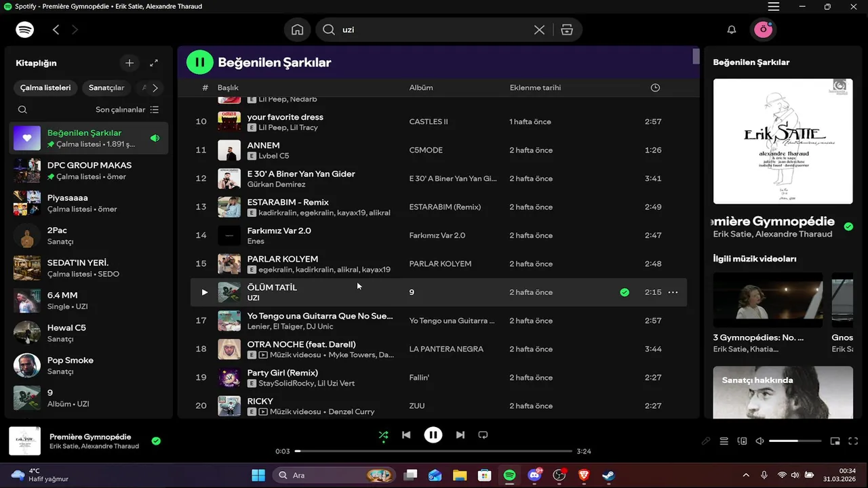Image resolution: width=868 pixels, height=488 pixels.
Task: Open the DPC GROUP MAKAS playlist
Action: coord(89,170)
